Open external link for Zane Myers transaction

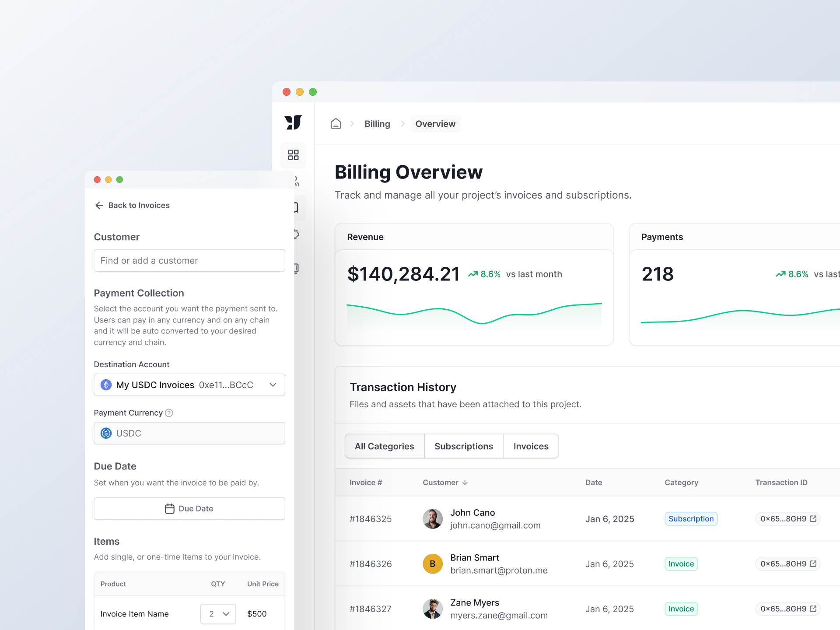tap(813, 609)
